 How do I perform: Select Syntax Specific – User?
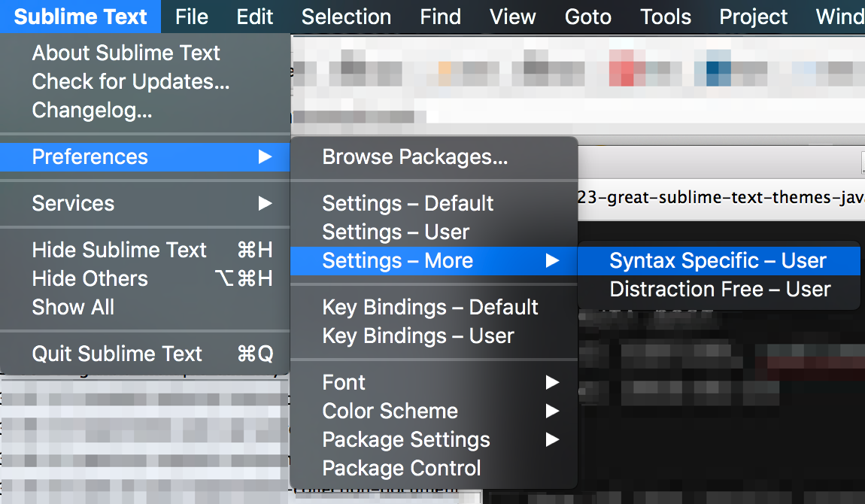point(719,261)
